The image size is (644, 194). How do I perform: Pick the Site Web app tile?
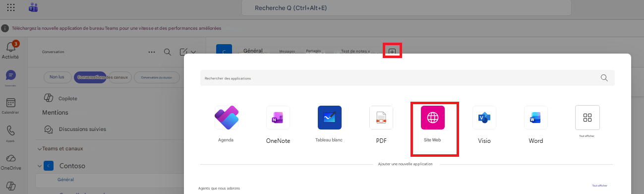point(432,118)
